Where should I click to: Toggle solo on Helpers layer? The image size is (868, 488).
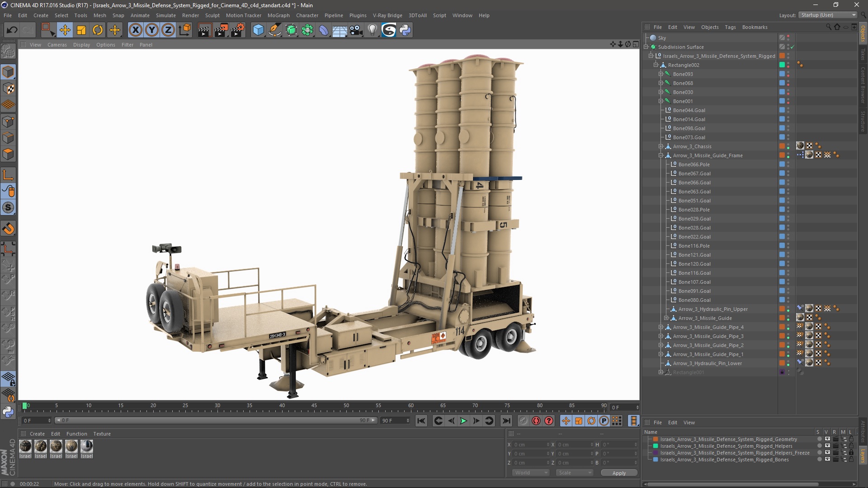tap(819, 446)
